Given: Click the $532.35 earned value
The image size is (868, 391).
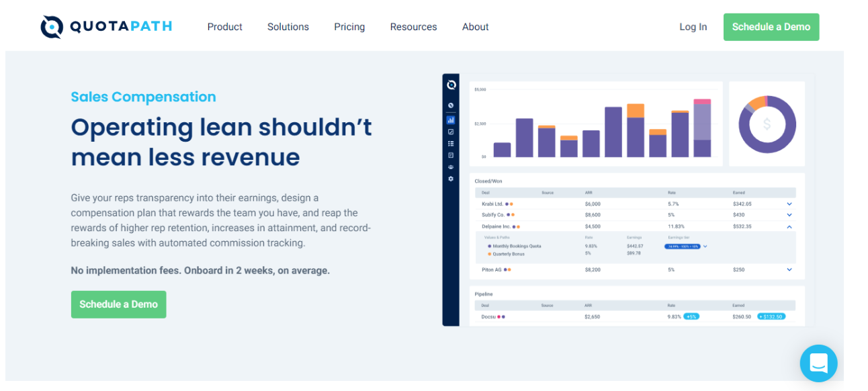Looking at the screenshot, I should [x=742, y=226].
